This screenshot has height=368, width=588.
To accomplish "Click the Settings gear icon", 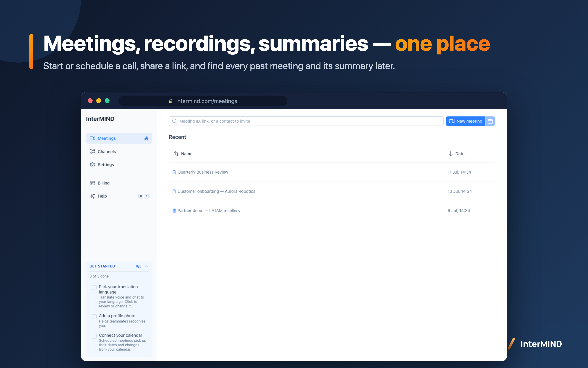I will pos(92,165).
